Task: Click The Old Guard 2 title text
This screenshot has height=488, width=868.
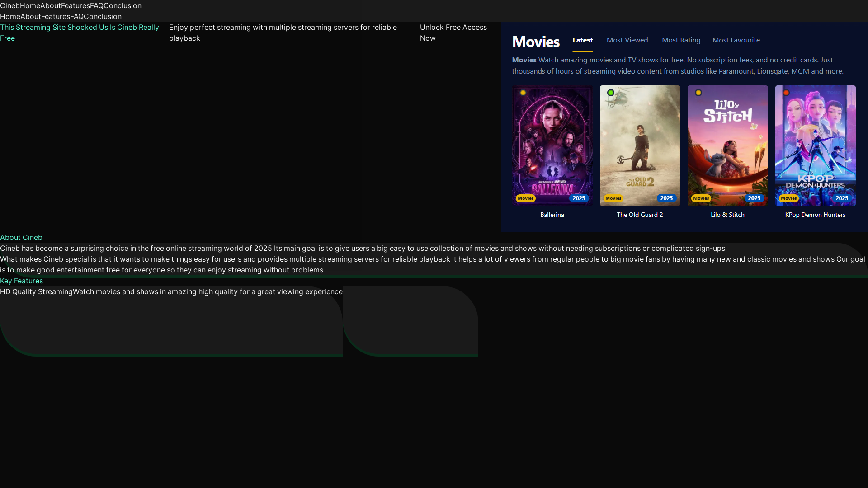Action: (640, 215)
